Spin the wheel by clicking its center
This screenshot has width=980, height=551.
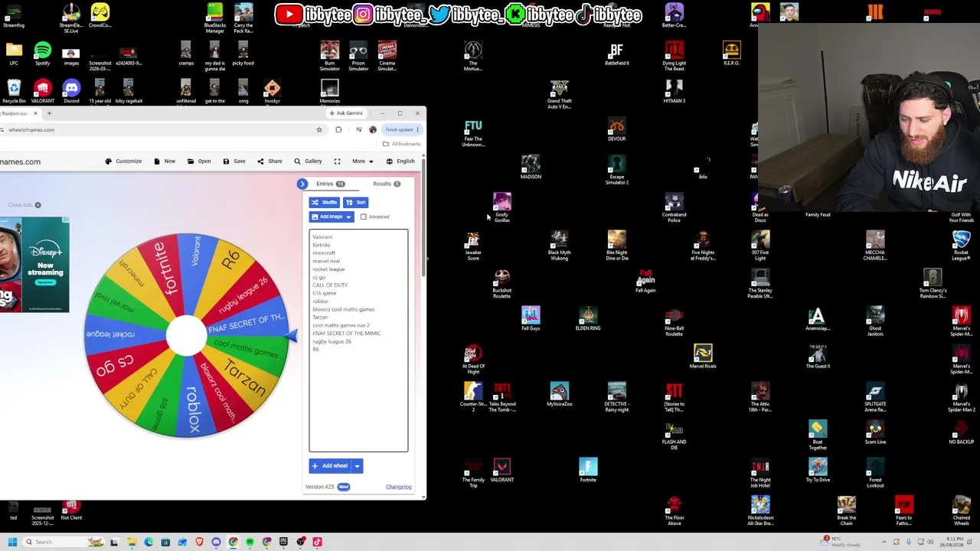tap(186, 337)
